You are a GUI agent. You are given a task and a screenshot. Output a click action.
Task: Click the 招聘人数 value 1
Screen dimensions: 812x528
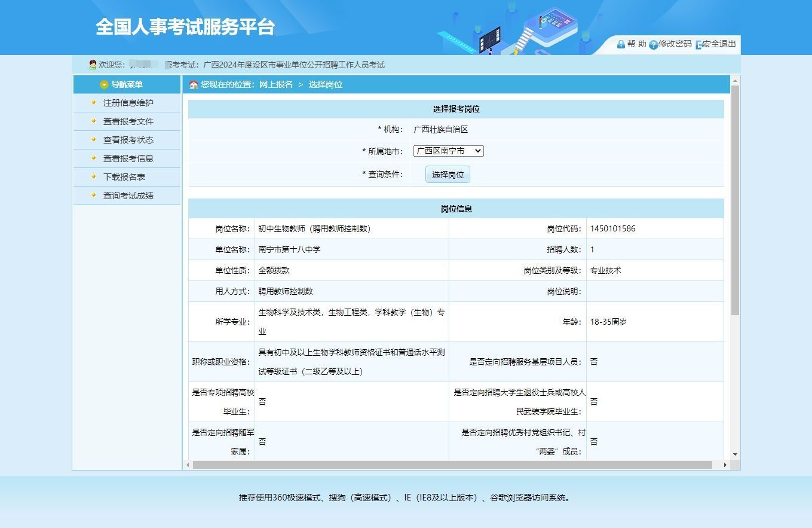(x=592, y=249)
